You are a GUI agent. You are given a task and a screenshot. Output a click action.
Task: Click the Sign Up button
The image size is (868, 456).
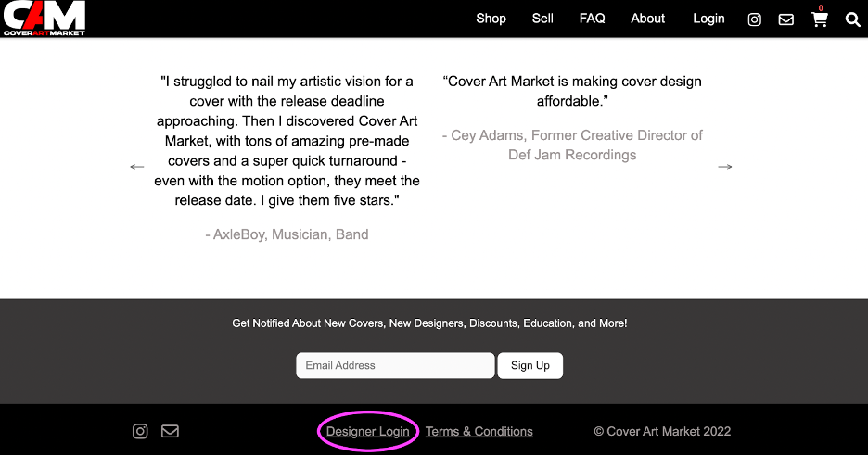[530, 365]
